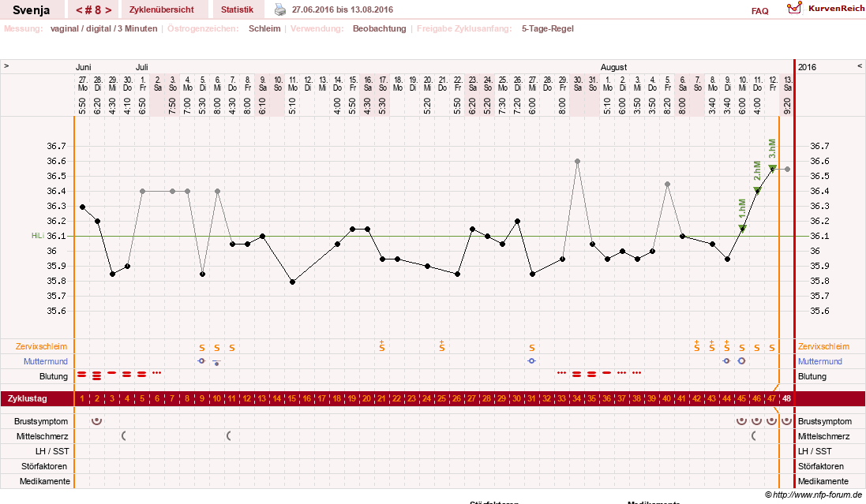Click the vaginal / digital / 3 Minuten text

(104, 28)
